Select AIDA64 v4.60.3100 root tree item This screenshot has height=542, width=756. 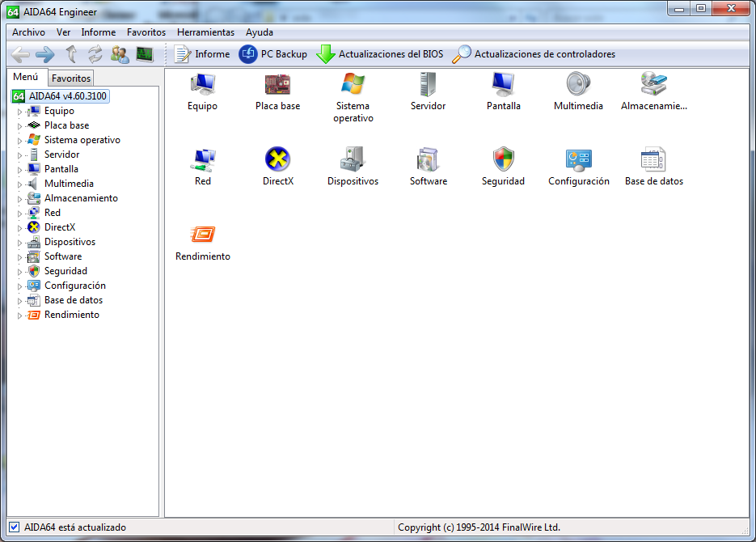coord(61,96)
